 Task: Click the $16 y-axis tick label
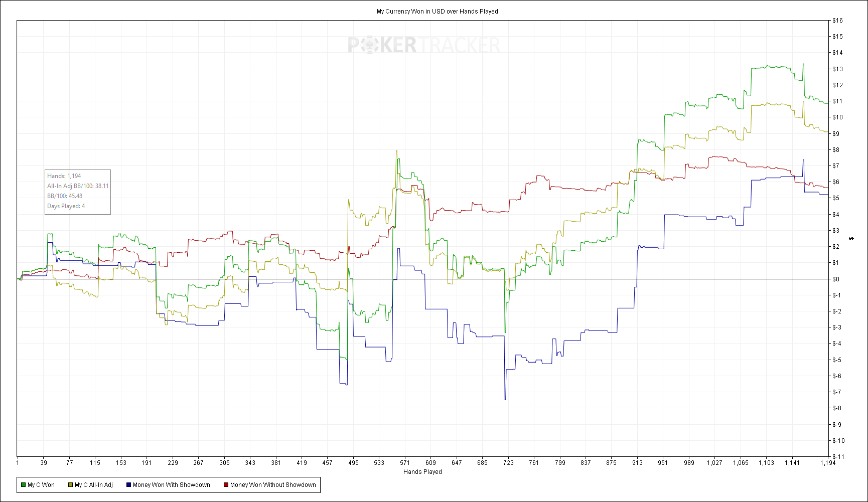837,21
